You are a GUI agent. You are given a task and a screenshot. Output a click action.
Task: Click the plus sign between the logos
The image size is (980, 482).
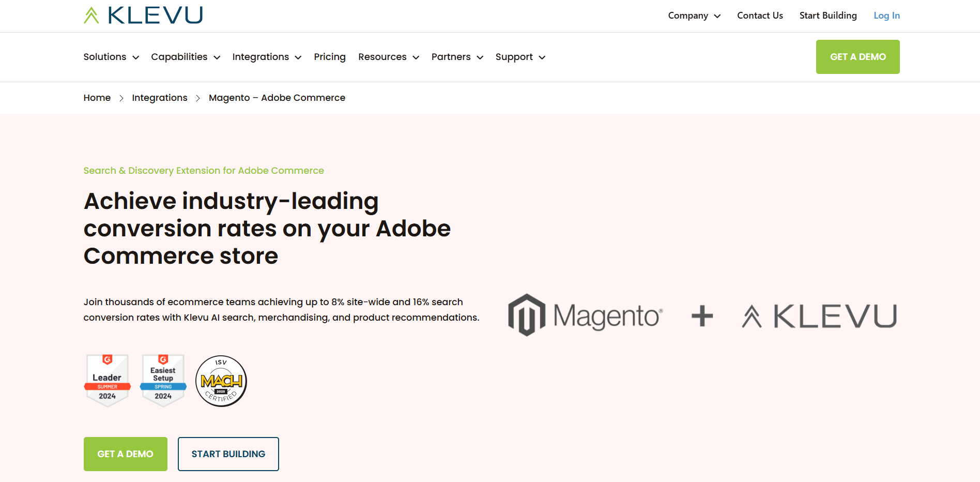pyautogui.click(x=702, y=316)
